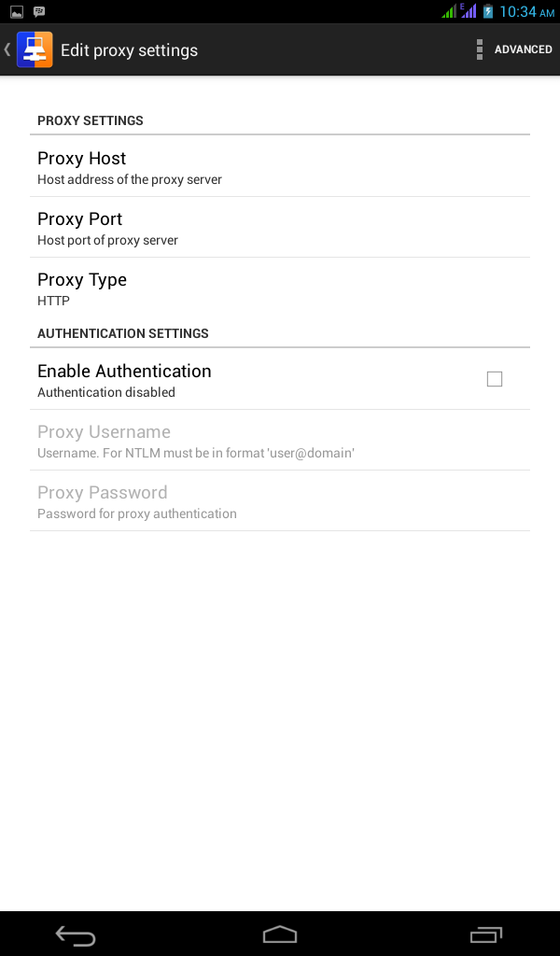Tap the Android home navigation button

(280, 935)
